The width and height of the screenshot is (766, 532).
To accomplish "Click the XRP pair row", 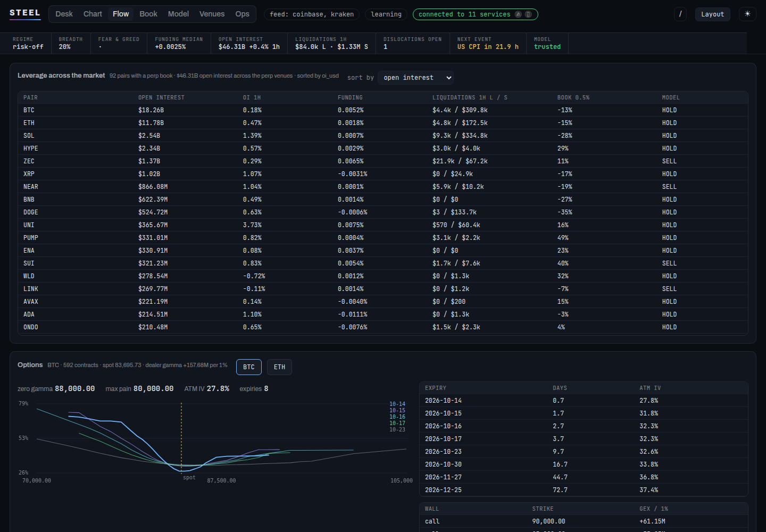I will pyautogui.click(x=383, y=174).
